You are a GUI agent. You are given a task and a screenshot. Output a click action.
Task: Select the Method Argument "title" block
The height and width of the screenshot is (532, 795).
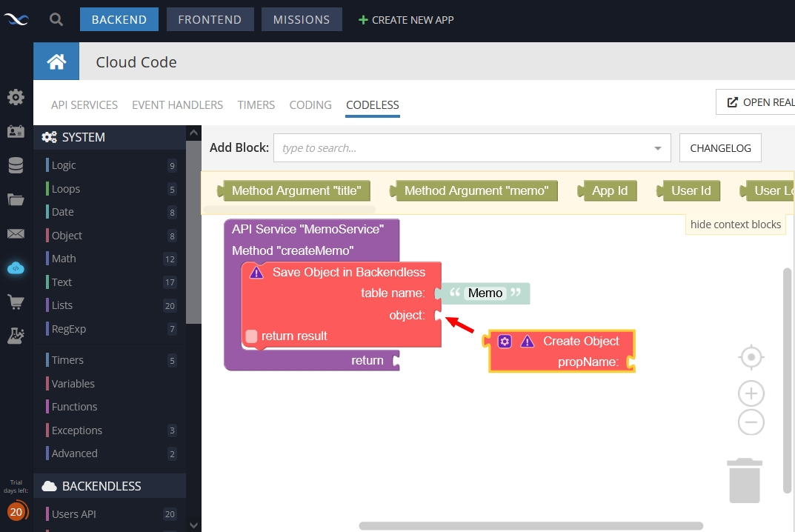294,190
